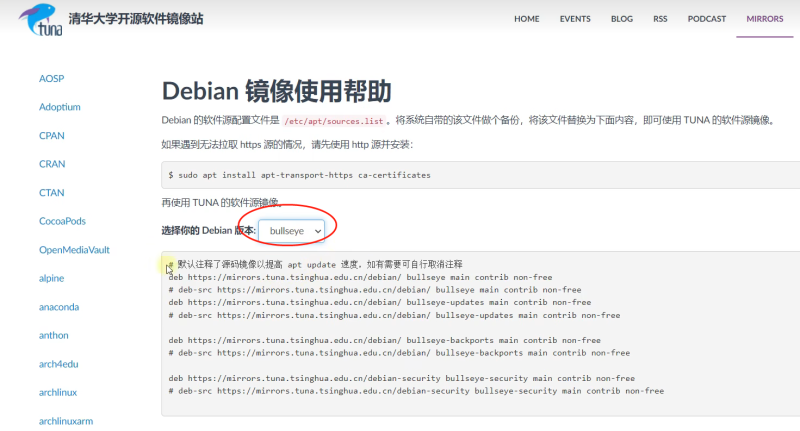800x431 pixels.
Task: Open the PODCAST menu item
Action: (707, 19)
